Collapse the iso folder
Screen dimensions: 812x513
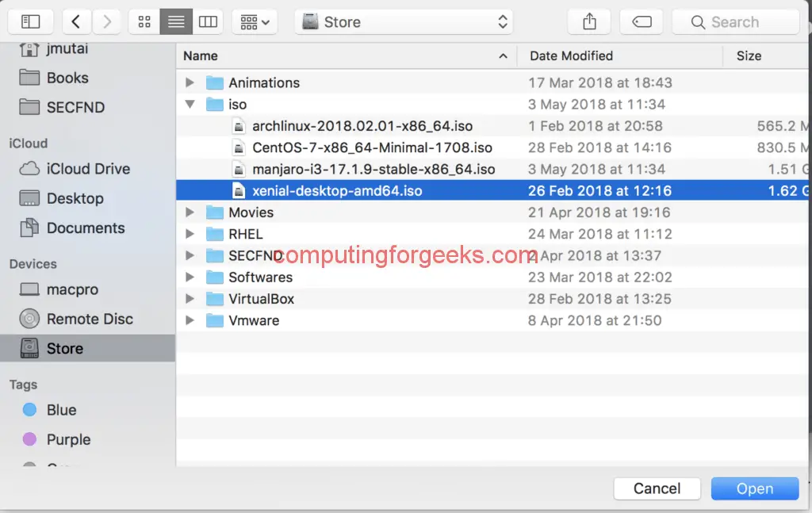(x=190, y=104)
